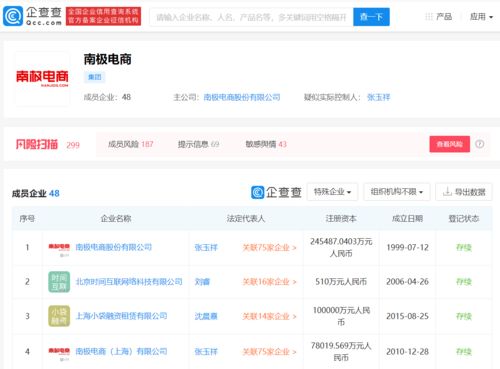Open suspected controller link 张玉祥 in header
Screen dimensions: 500x369
coord(378,97)
